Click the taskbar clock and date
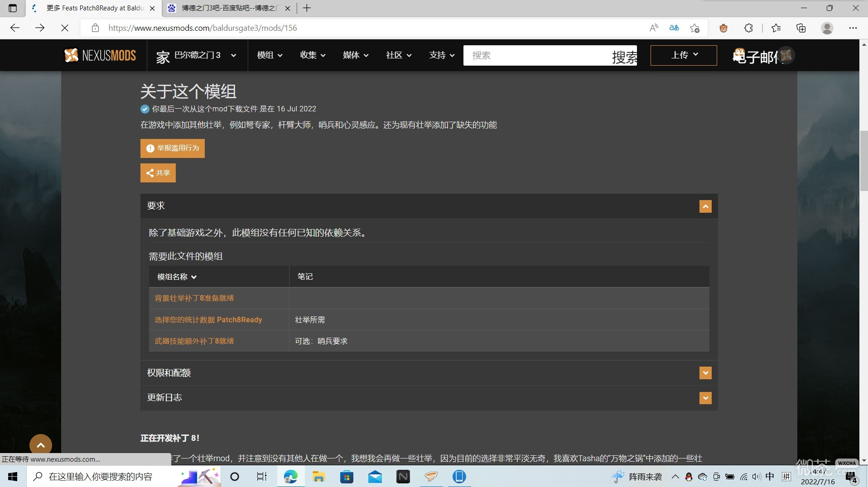Screen dimensions: 868x487 (x=818, y=477)
